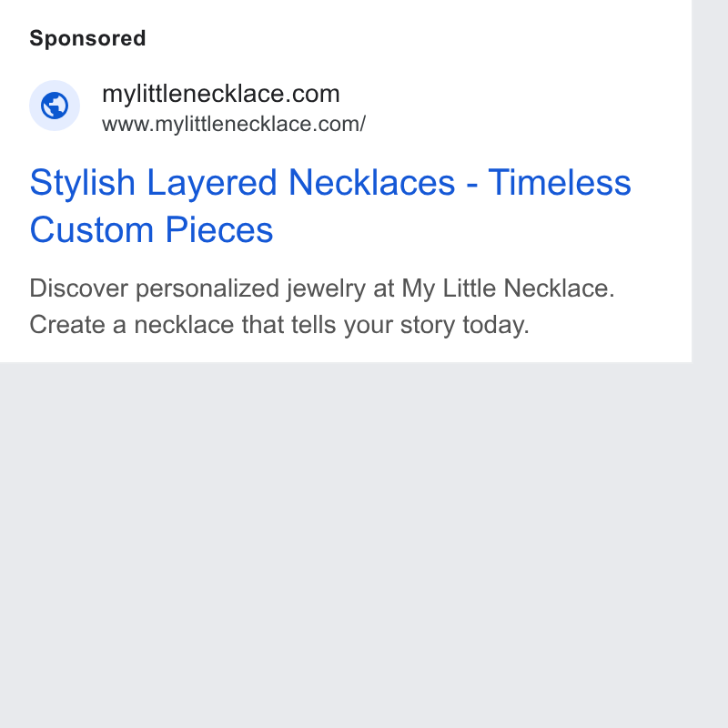Click the Create a necklace description line
Screen dimensions: 728x728
click(x=279, y=325)
